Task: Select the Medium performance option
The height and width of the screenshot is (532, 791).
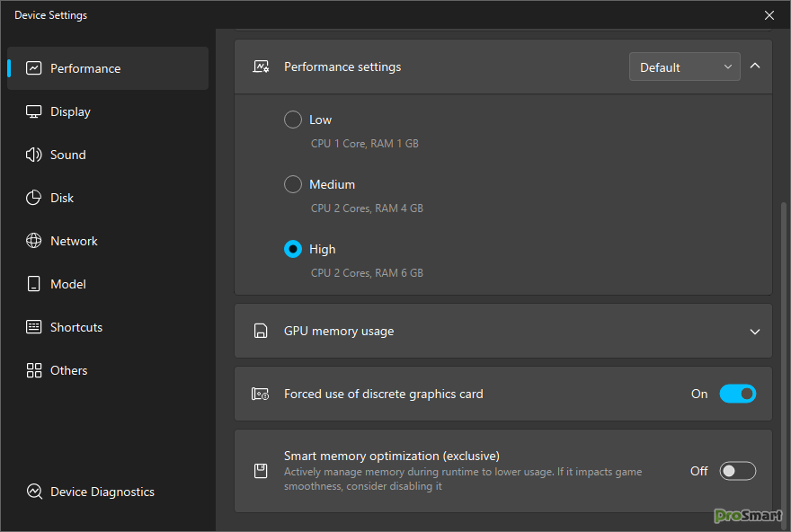Action: click(293, 184)
